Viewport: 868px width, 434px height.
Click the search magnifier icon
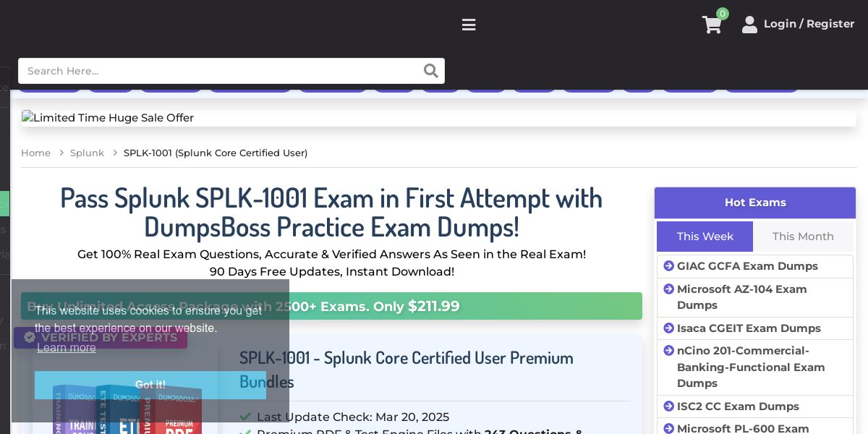(x=431, y=71)
